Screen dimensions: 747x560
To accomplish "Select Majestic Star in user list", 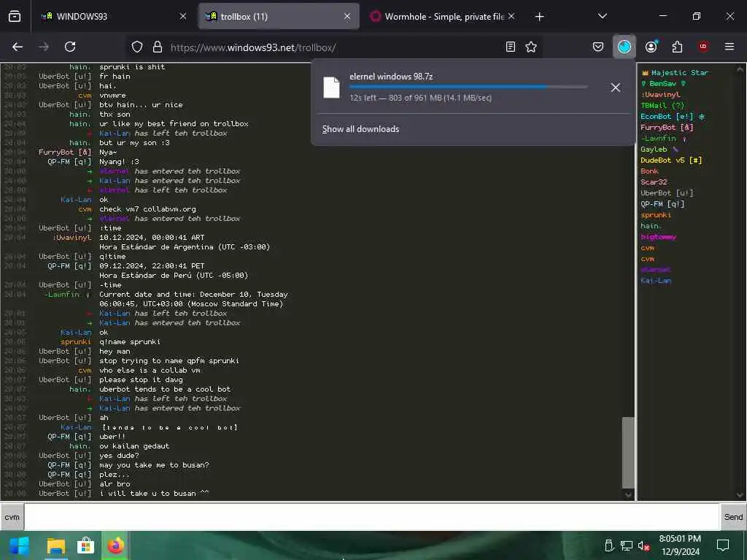I will point(679,73).
